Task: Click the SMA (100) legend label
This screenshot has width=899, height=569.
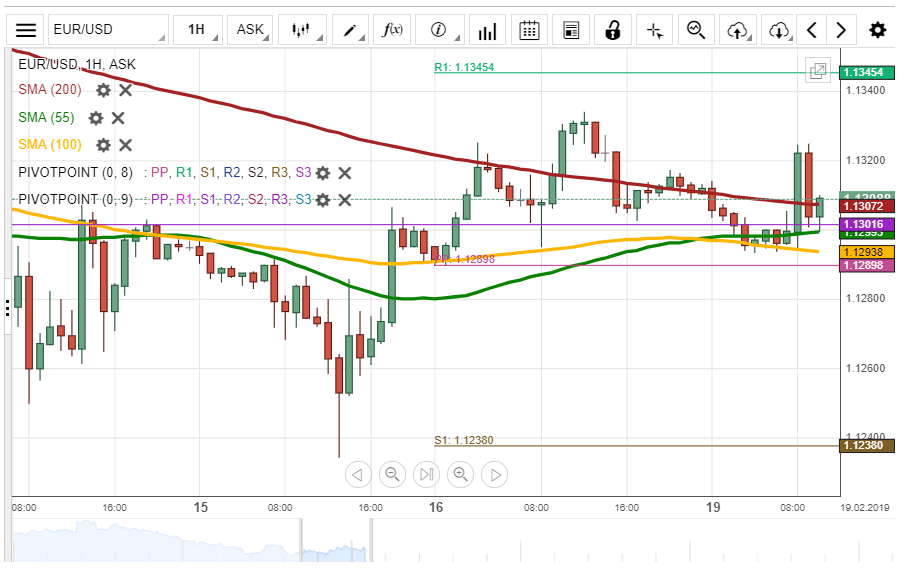Action: 50,145
